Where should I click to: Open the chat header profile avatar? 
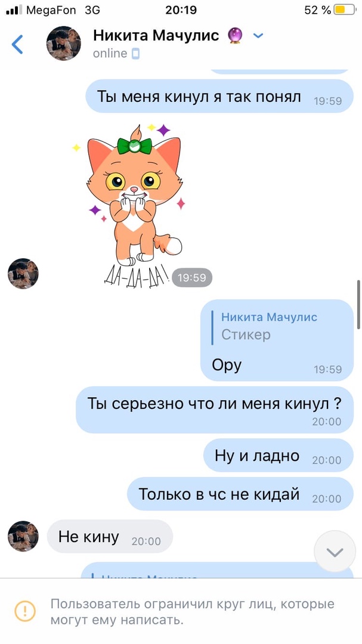click(63, 44)
